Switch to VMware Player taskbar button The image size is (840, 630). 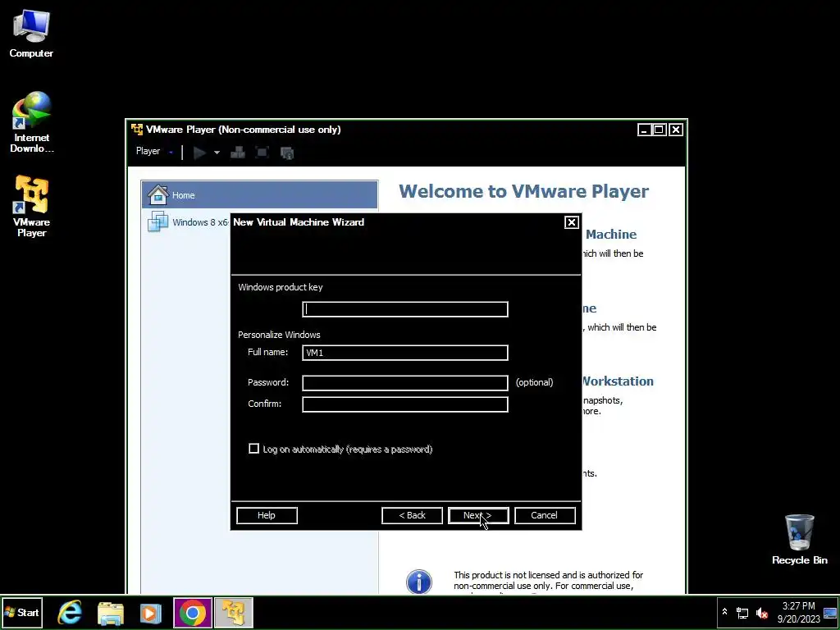pyautogui.click(x=234, y=612)
